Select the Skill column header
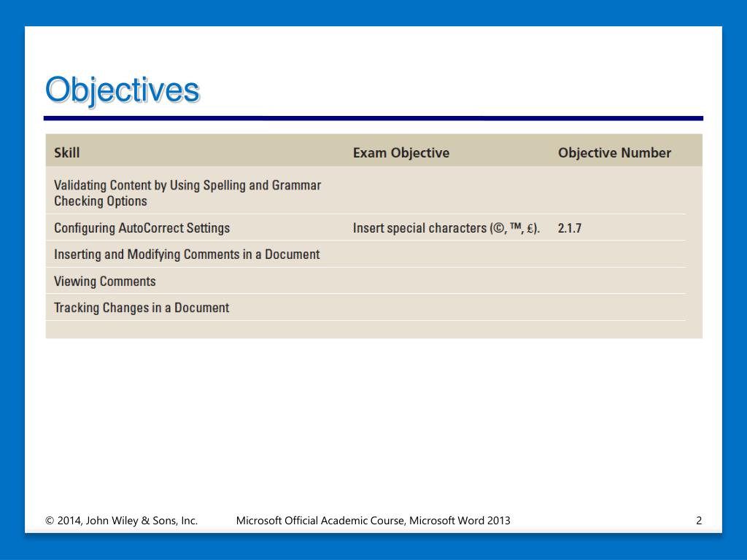This screenshot has width=747, height=560. [x=66, y=153]
